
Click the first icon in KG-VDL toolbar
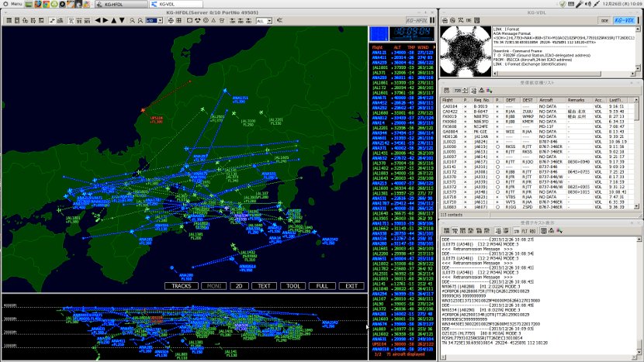(445, 20)
